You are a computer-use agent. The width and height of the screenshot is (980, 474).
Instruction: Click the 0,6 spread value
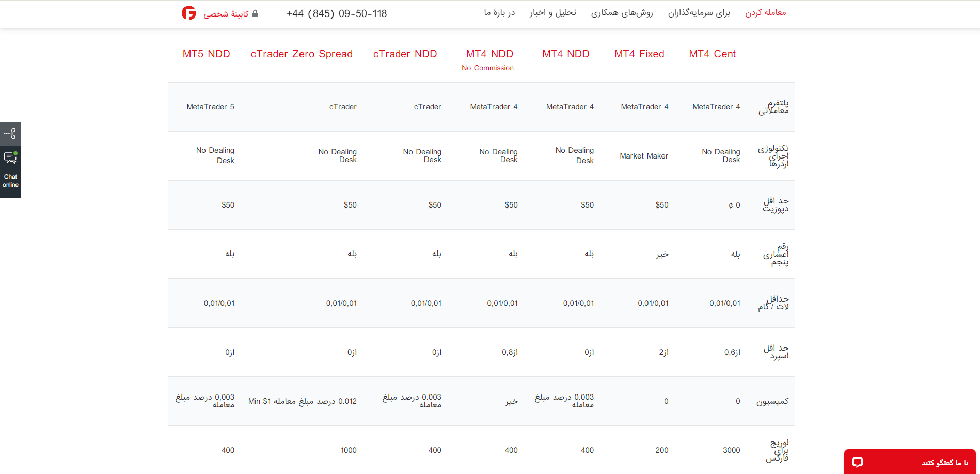pyautogui.click(x=732, y=352)
